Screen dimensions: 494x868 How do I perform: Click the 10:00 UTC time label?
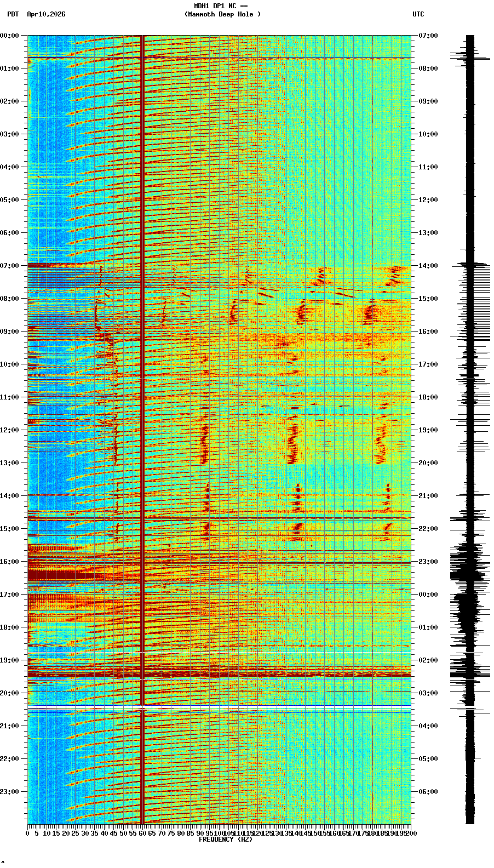(x=428, y=134)
